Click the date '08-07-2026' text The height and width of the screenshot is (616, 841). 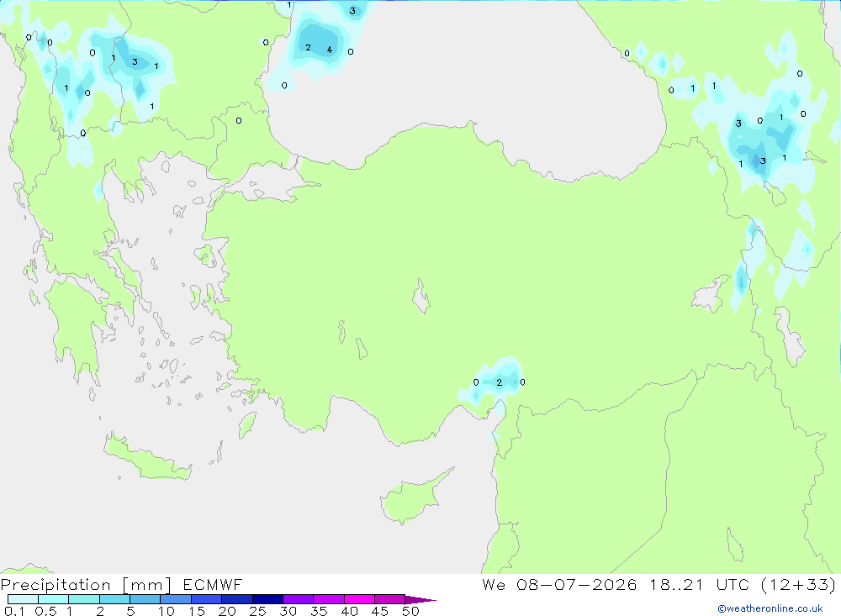(x=577, y=585)
